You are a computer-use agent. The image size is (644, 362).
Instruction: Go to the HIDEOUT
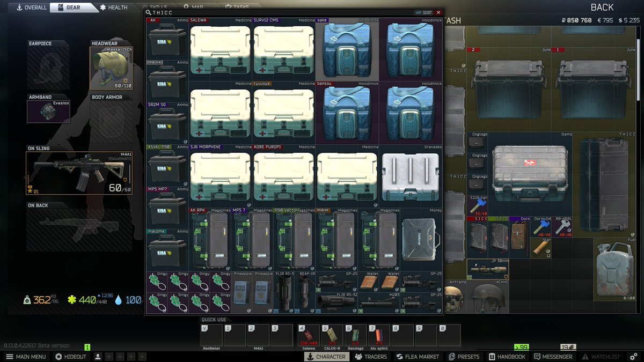pos(71,357)
